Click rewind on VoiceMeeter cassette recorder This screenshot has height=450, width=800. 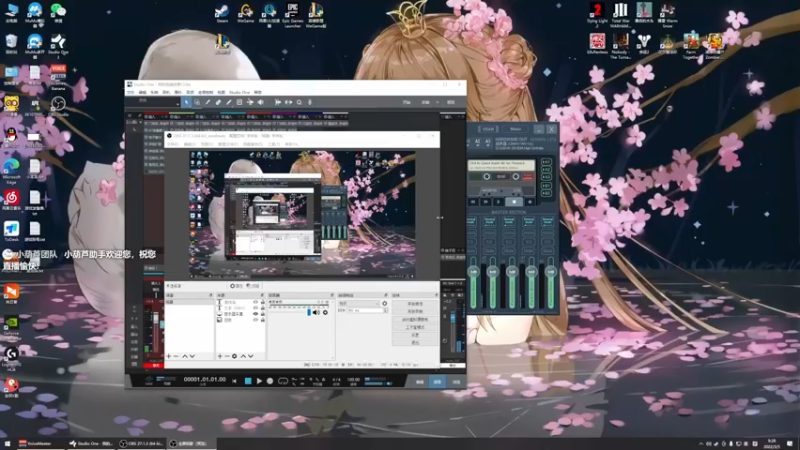click(x=473, y=202)
